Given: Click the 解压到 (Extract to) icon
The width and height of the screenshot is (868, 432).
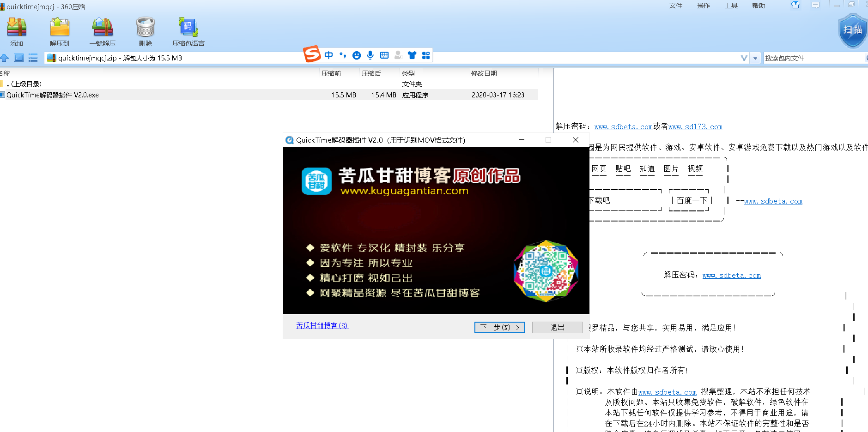Looking at the screenshot, I should [59, 27].
